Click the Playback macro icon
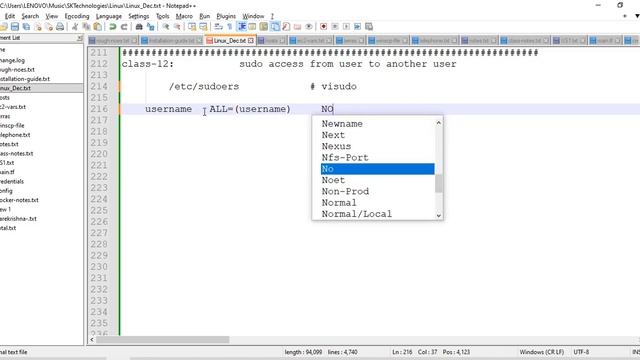 tap(346, 27)
